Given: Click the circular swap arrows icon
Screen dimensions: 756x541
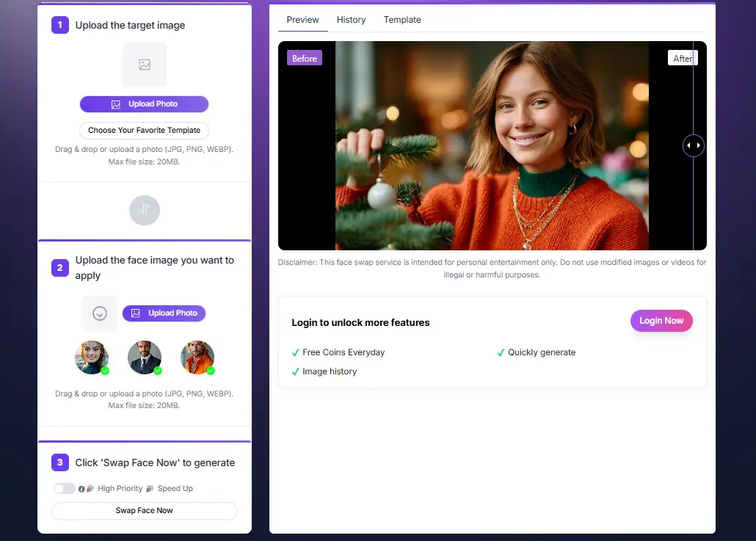Looking at the screenshot, I should [145, 210].
